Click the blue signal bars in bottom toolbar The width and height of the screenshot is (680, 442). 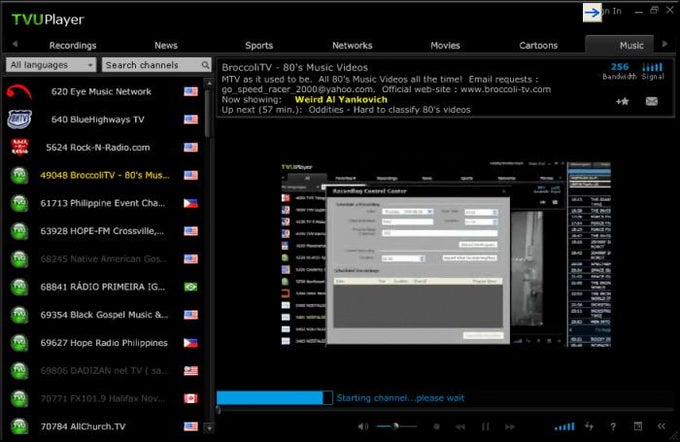point(564,427)
